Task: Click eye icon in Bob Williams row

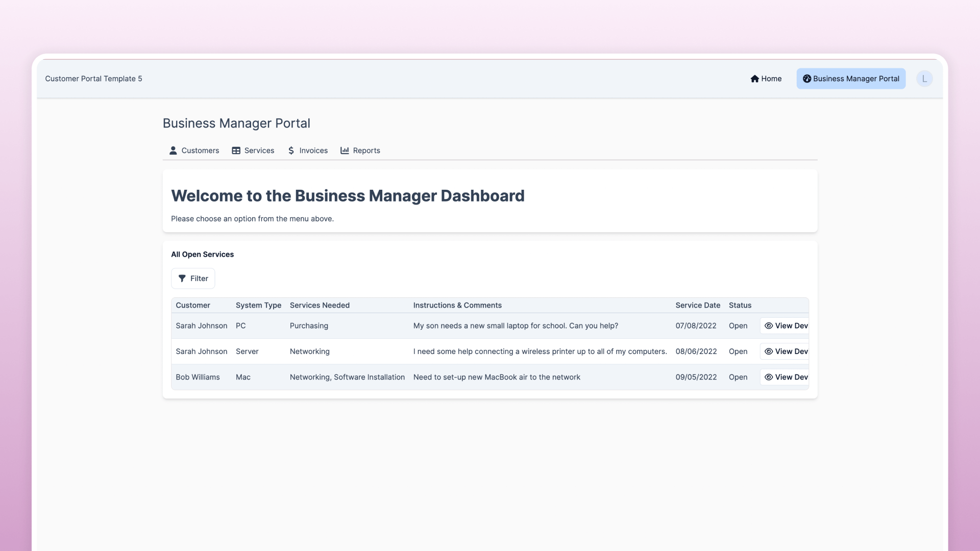Action: click(x=768, y=378)
